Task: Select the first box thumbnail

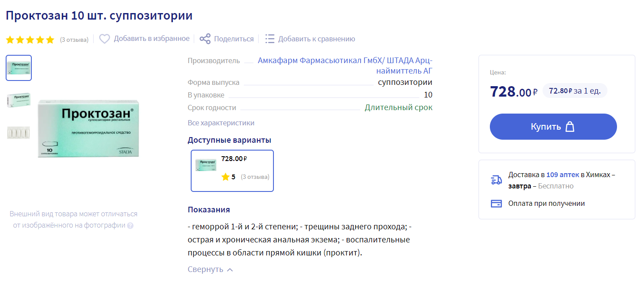Action: [19, 68]
